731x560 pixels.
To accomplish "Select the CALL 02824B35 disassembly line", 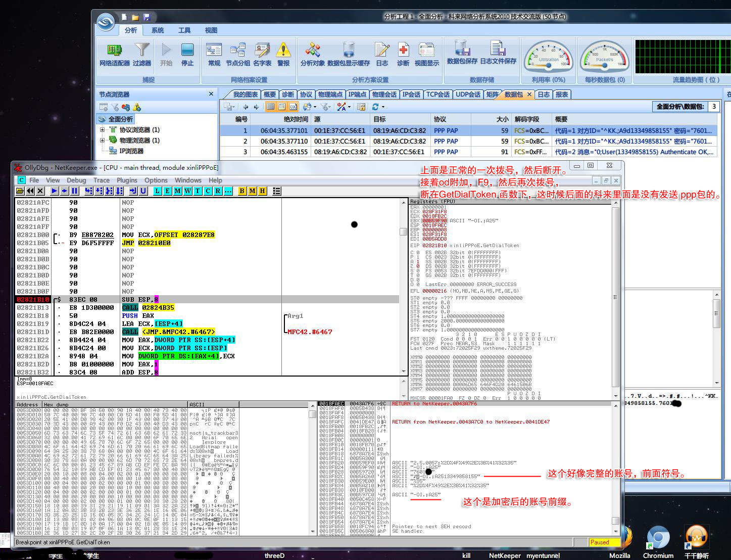I will point(208,307).
